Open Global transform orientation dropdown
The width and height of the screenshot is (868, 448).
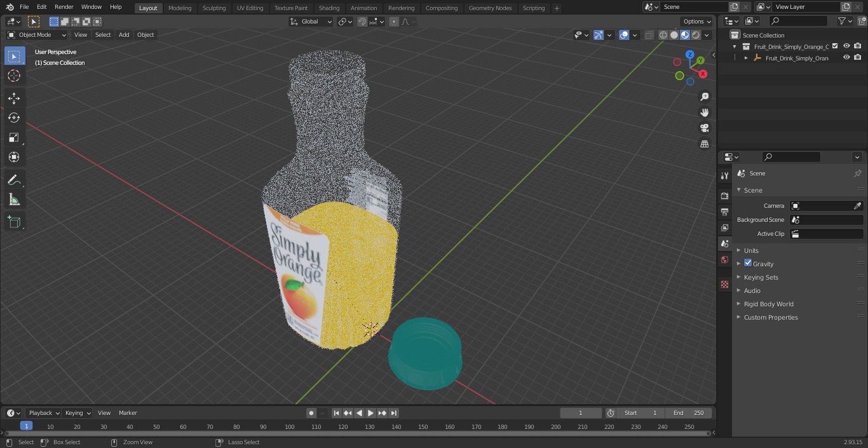[x=311, y=22]
